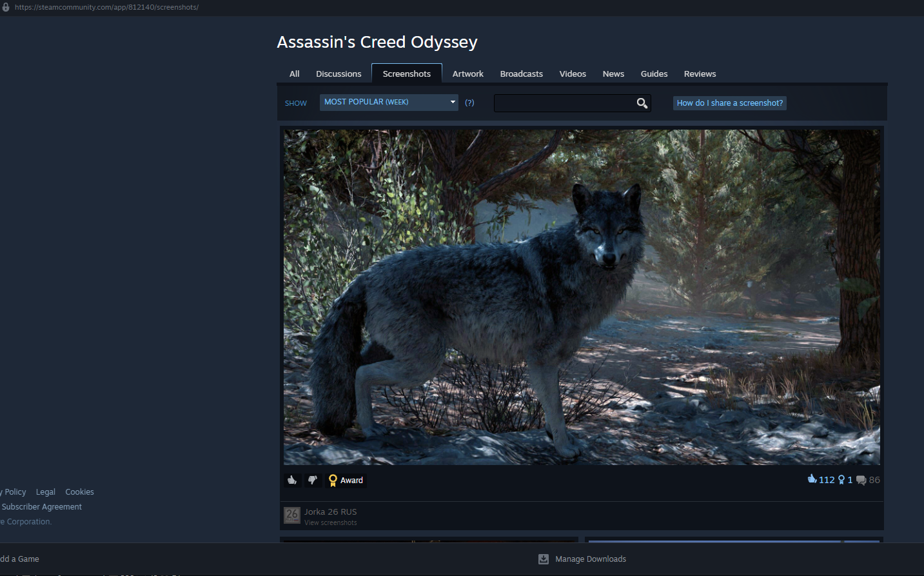
Task: Click the thumbs-up count icon showing 112
Action: (812, 479)
